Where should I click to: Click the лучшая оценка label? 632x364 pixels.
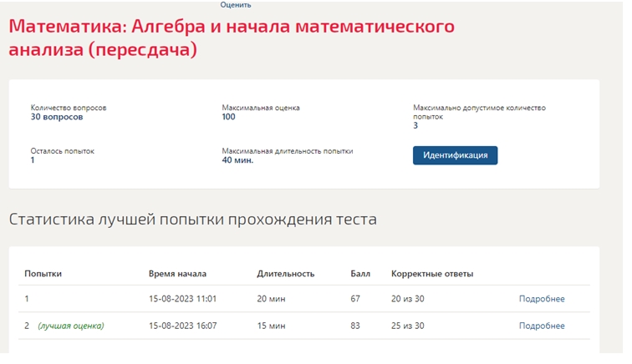pos(71,326)
